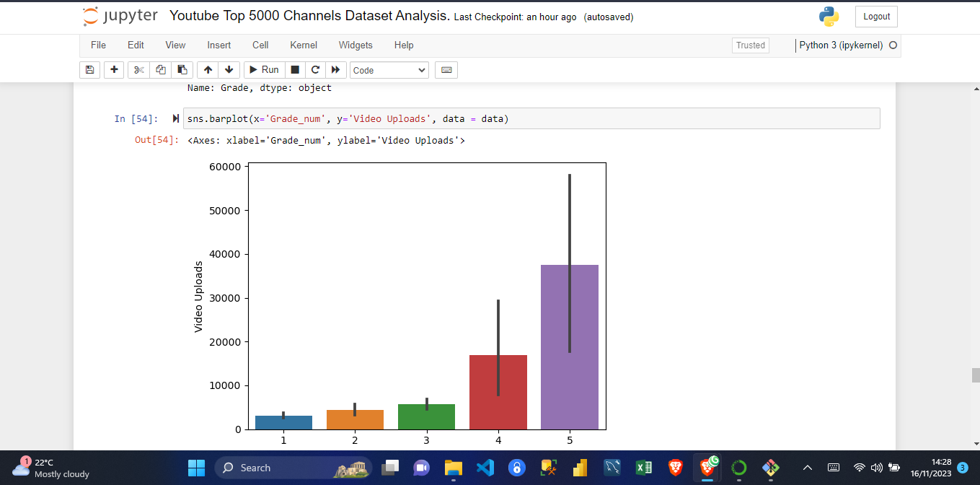
Task: Copy selected cells from the toolbar
Action: pyautogui.click(x=161, y=70)
